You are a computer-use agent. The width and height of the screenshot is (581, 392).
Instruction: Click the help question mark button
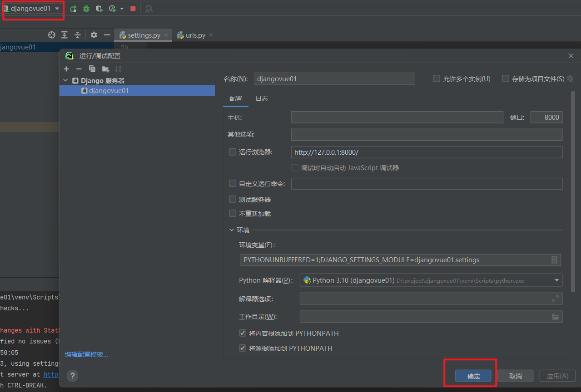tap(72, 376)
